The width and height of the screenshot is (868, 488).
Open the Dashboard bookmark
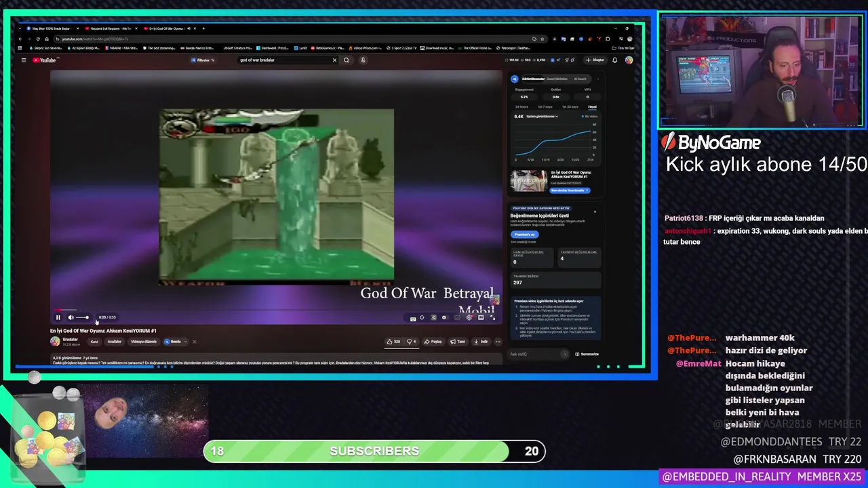pyautogui.click(x=273, y=48)
